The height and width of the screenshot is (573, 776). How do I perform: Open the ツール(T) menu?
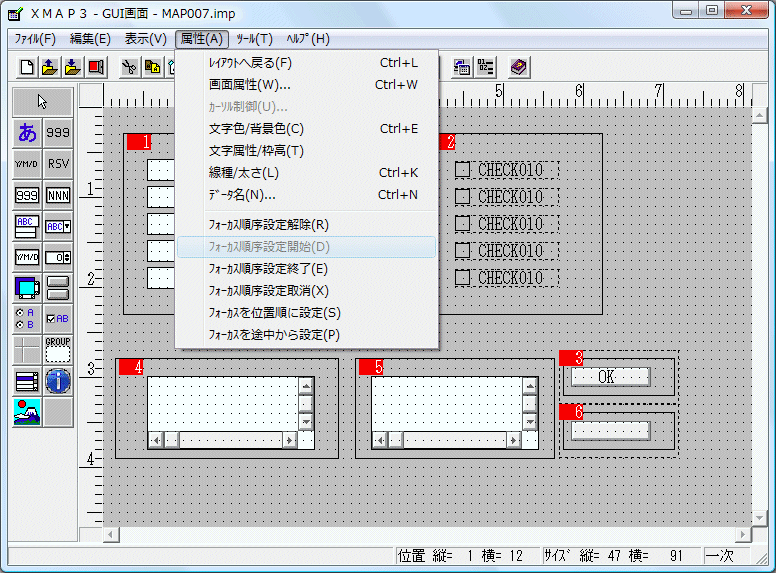tap(254, 39)
